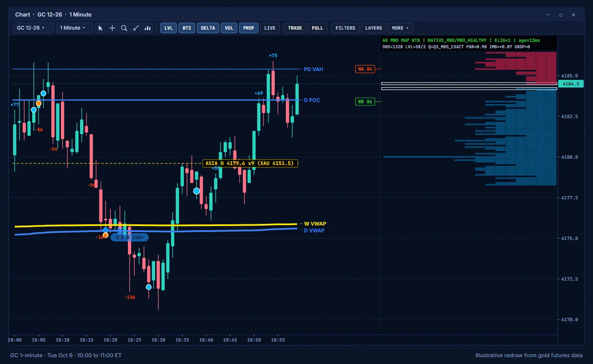Select the W VWAP label
Screen dimensions: 593x364
point(315,223)
